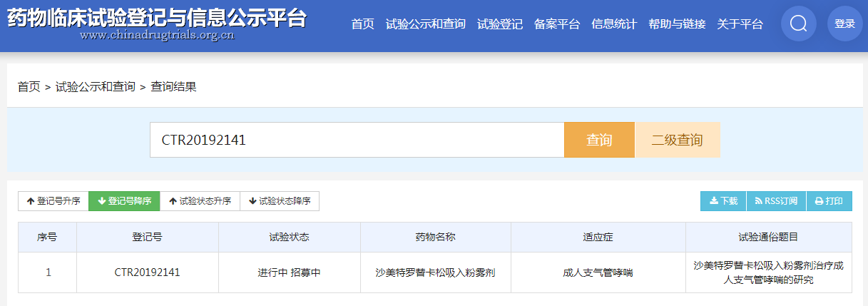Screen dimensions: 868x306
Task: Go to 首页 in top navigation
Action: click(x=362, y=24)
